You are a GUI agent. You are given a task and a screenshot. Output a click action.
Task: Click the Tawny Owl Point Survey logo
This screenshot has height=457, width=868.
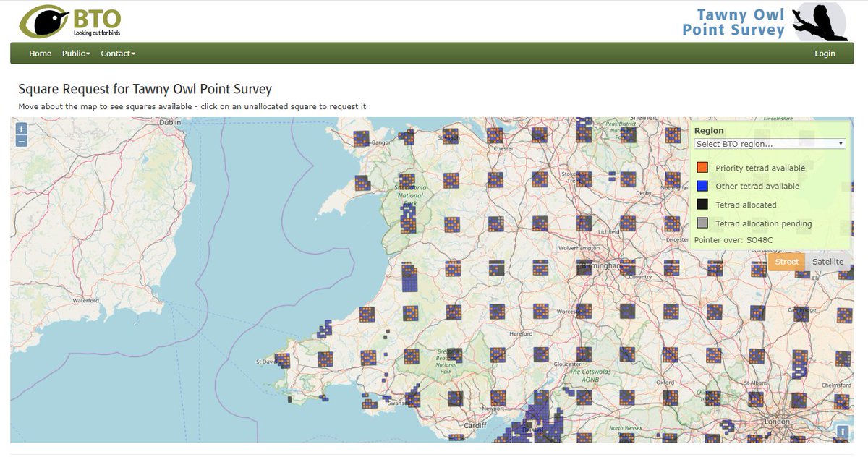point(765,22)
